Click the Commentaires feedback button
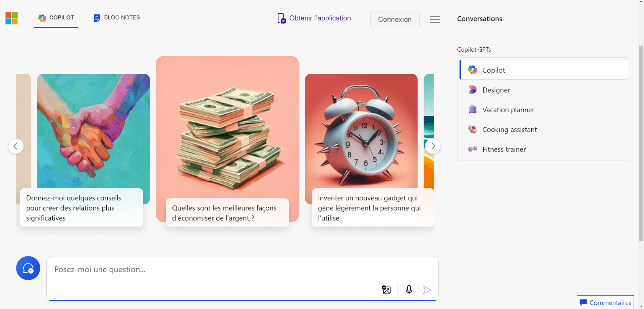Screen dimensions: 644x309 (605, 302)
